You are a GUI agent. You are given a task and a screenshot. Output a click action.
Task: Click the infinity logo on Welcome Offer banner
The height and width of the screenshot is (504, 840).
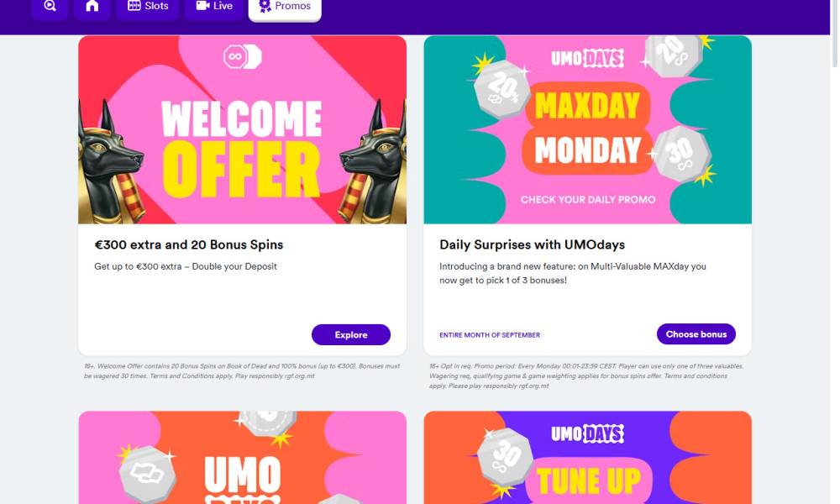[x=242, y=57]
